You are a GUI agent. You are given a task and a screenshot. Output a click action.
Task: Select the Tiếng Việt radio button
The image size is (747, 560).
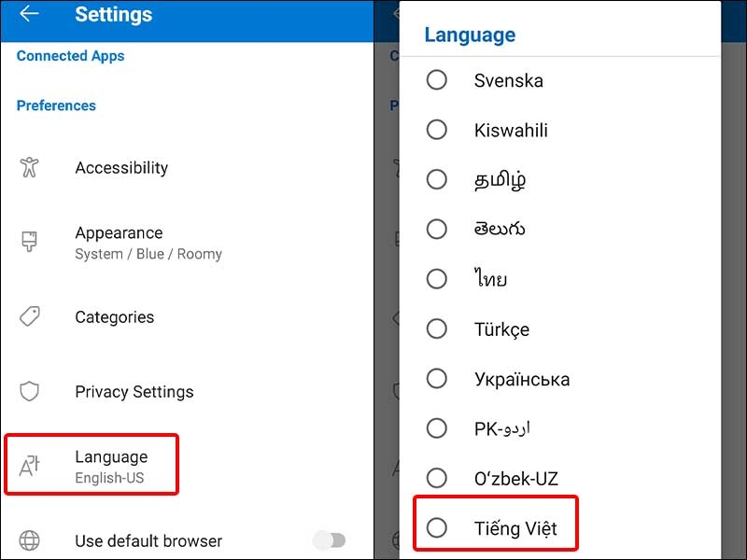tap(436, 528)
